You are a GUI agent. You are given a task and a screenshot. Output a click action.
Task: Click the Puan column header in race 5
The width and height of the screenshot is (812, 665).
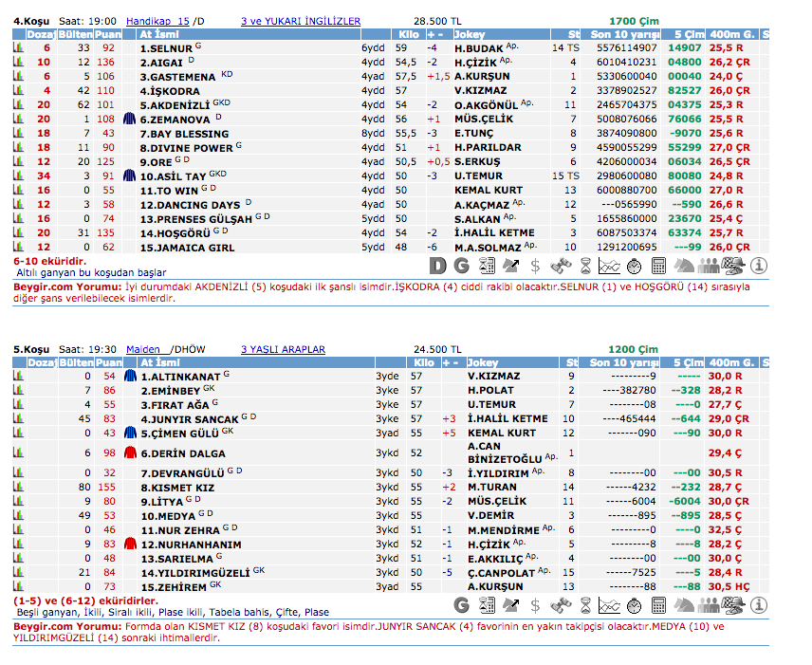point(108,362)
